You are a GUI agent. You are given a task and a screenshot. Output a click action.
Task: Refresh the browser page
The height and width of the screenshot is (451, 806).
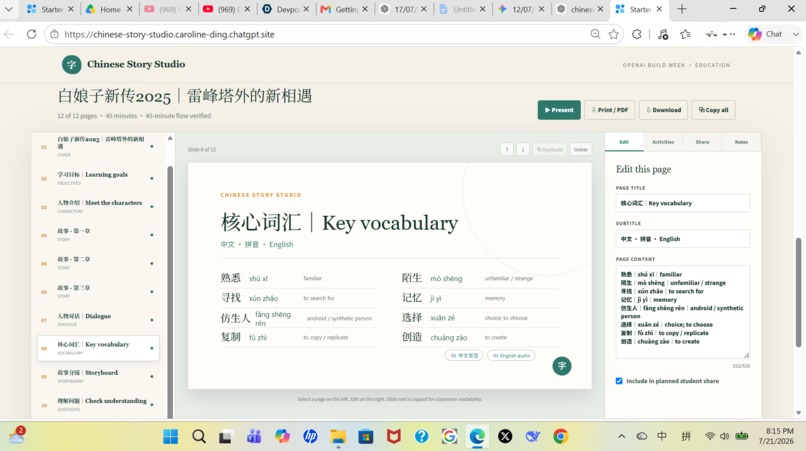[x=31, y=34]
